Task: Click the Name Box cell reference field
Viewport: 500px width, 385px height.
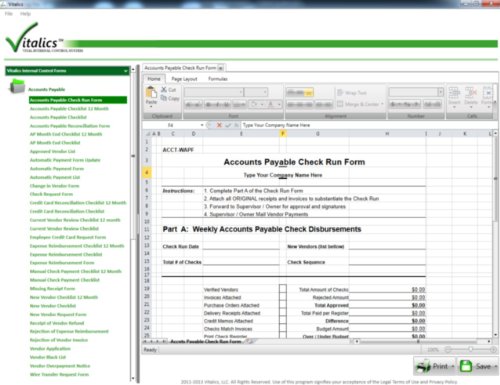Action: tap(171, 125)
